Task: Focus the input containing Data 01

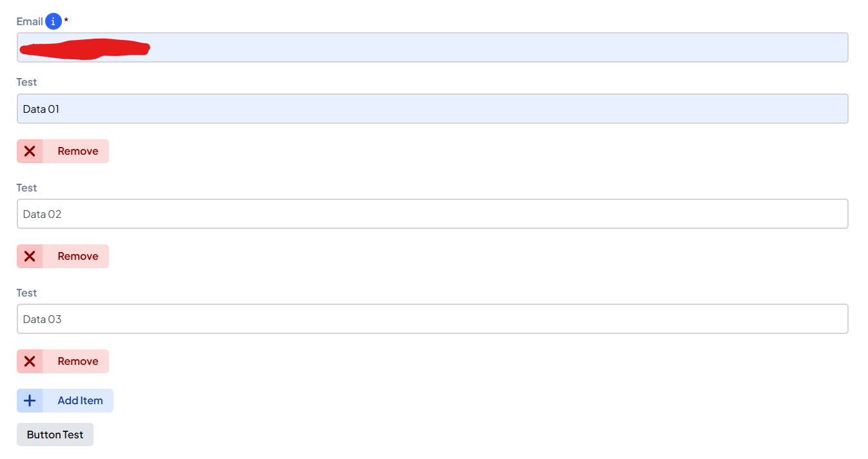Action: coord(432,109)
